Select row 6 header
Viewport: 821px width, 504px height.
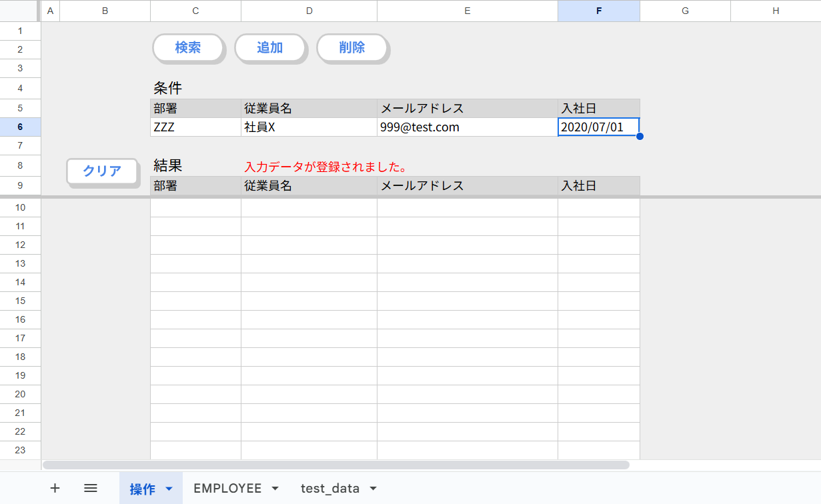coord(20,127)
